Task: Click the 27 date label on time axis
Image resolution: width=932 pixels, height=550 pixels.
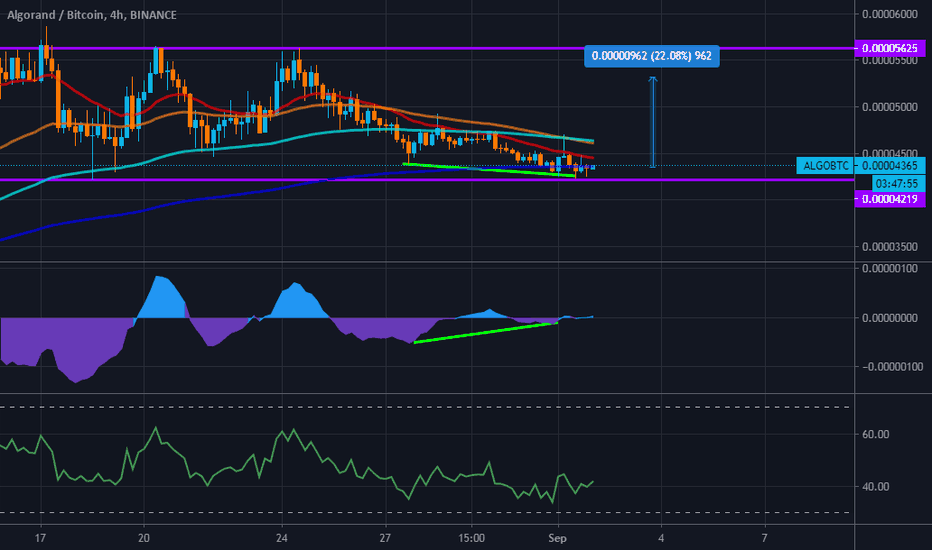Action: [386, 538]
